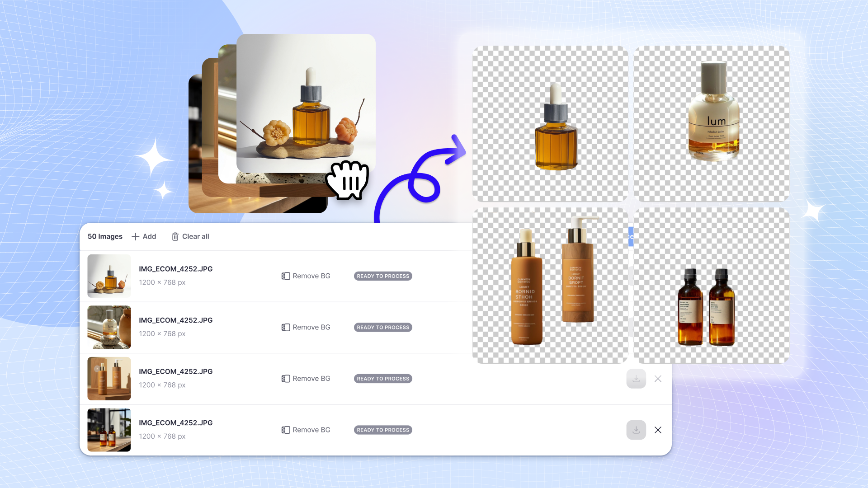Click the 50 Images count tab
Image resolution: width=868 pixels, height=488 pixels.
coord(105,237)
